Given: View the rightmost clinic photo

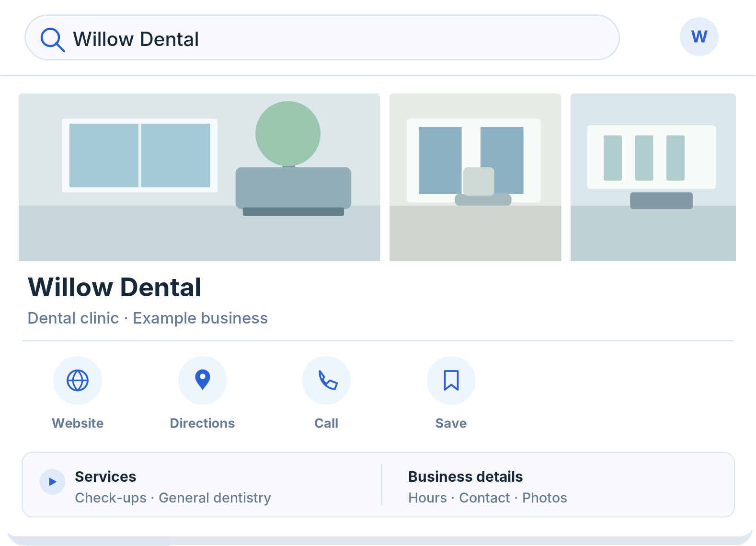Looking at the screenshot, I should [653, 177].
